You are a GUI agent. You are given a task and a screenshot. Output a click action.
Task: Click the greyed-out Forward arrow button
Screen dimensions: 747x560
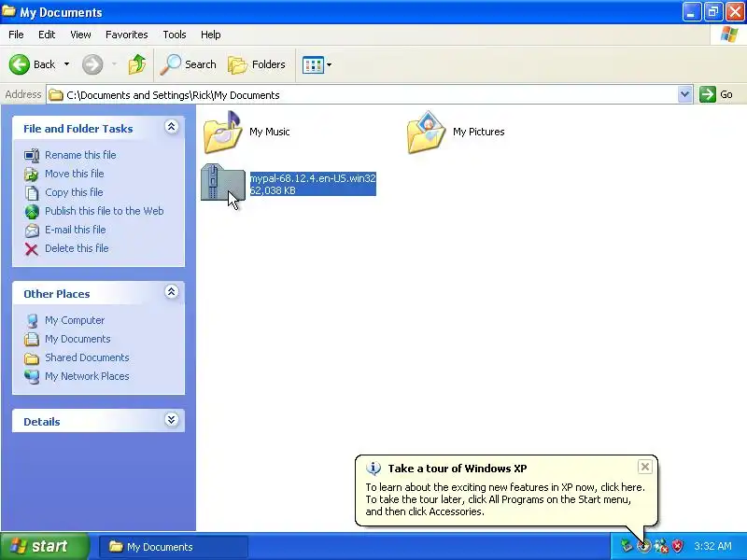point(92,64)
